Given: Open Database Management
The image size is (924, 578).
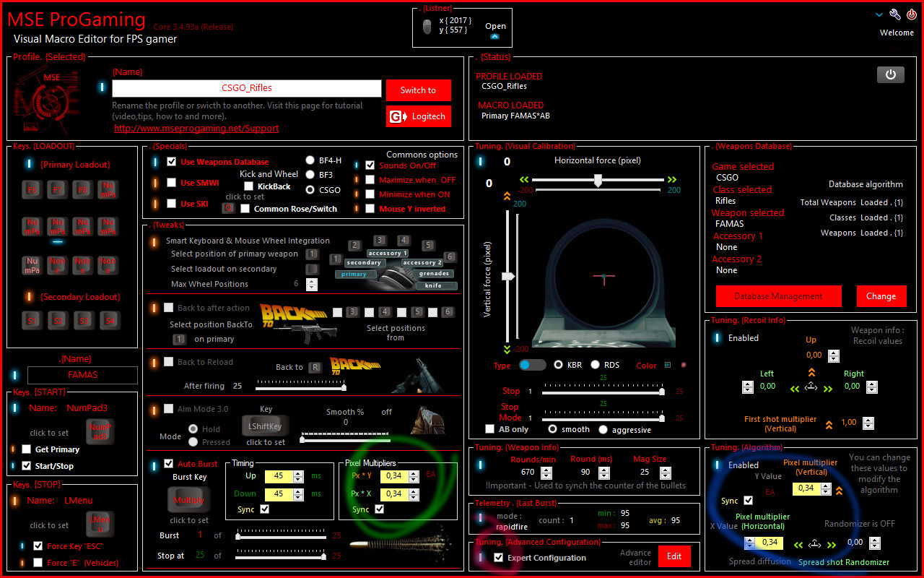Looking at the screenshot, I should tap(778, 296).
